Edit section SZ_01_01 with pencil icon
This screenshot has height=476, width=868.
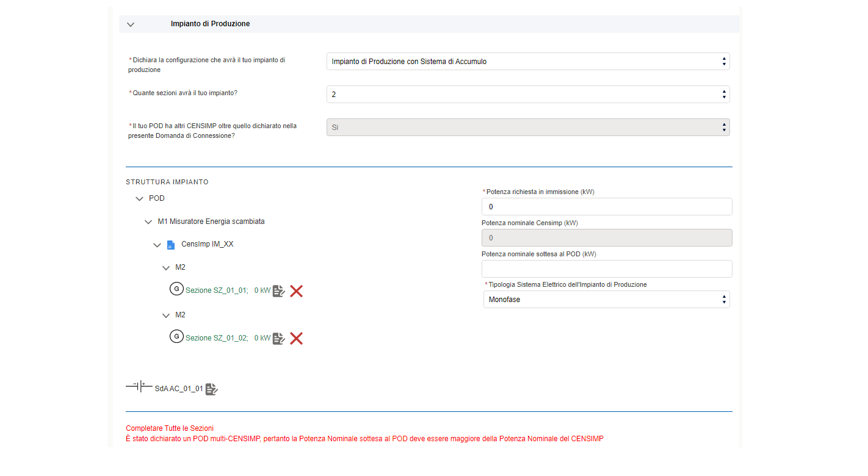[279, 291]
